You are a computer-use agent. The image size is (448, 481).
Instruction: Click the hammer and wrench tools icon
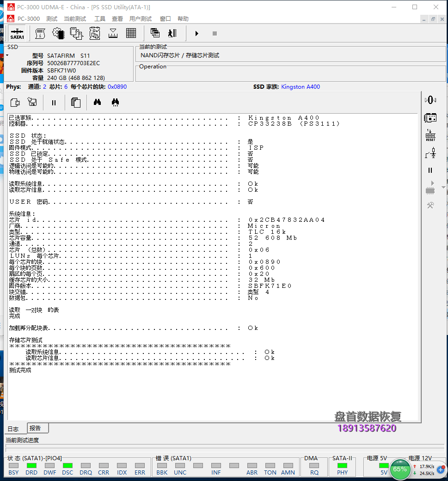pos(430,205)
